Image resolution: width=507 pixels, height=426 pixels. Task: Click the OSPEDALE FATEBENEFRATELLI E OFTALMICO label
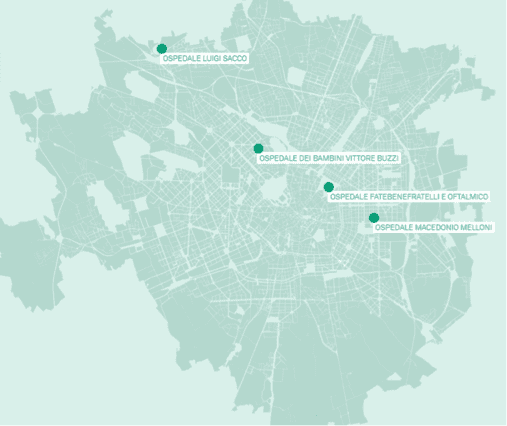pyautogui.click(x=409, y=197)
